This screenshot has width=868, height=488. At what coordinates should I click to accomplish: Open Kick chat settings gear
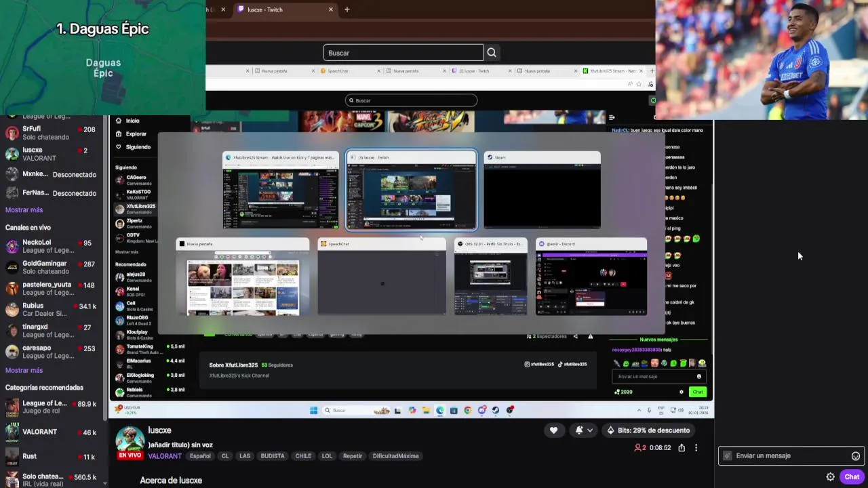pos(682,392)
